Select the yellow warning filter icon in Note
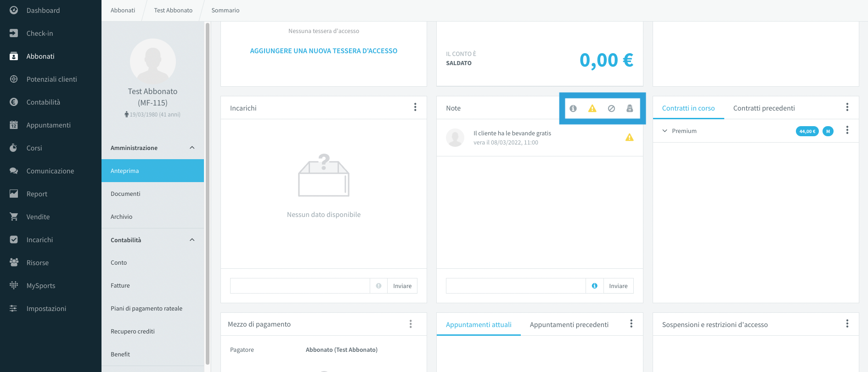This screenshot has width=868, height=372. 592,108
